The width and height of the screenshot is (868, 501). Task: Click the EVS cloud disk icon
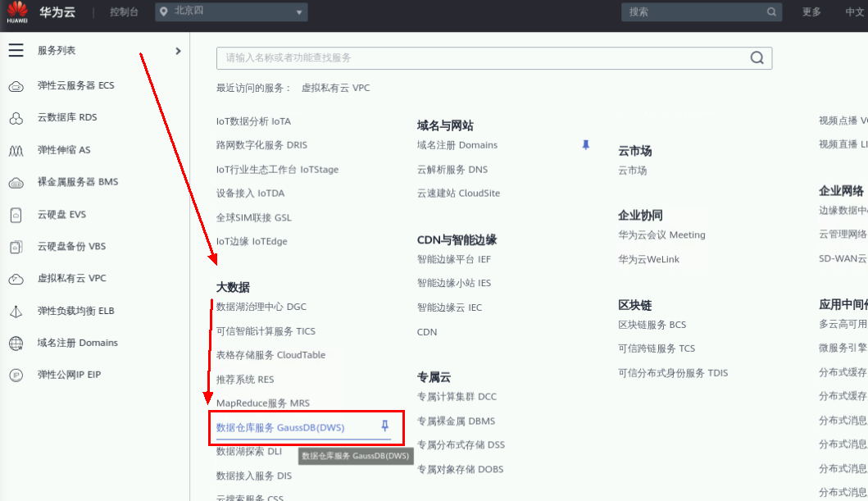[x=16, y=215]
